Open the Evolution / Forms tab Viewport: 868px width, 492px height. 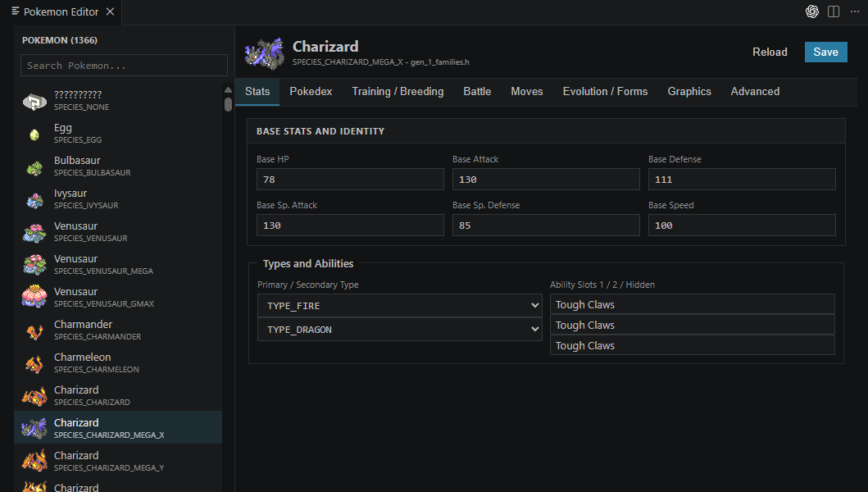coord(605,91)
